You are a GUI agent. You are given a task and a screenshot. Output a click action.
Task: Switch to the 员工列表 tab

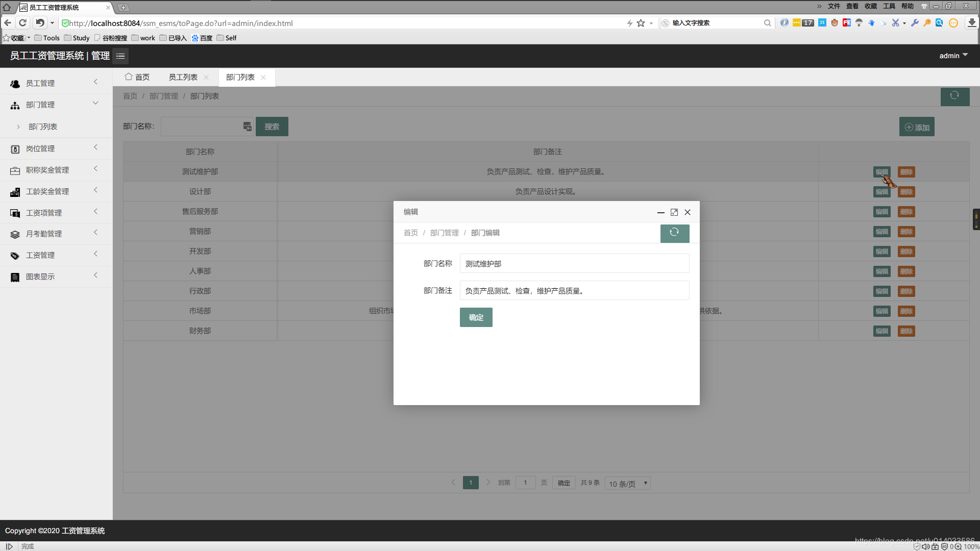pyautogui.click(x=183, y=77)
